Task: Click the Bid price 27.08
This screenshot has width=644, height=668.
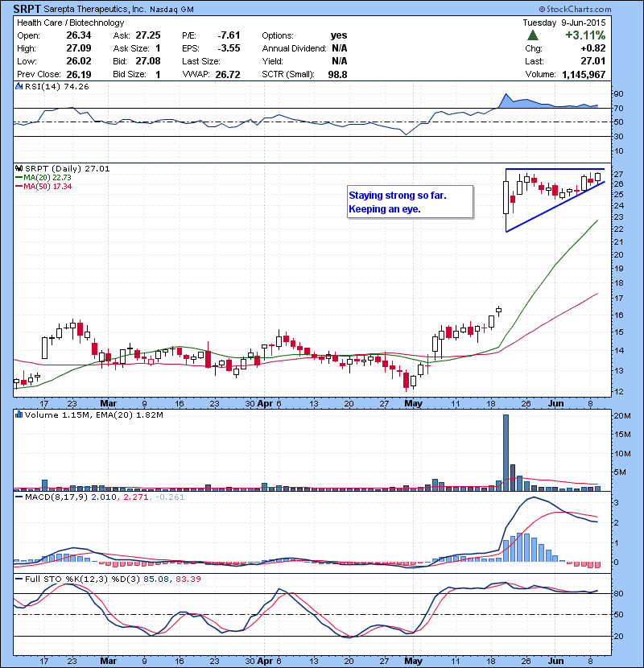Action: 148,61
